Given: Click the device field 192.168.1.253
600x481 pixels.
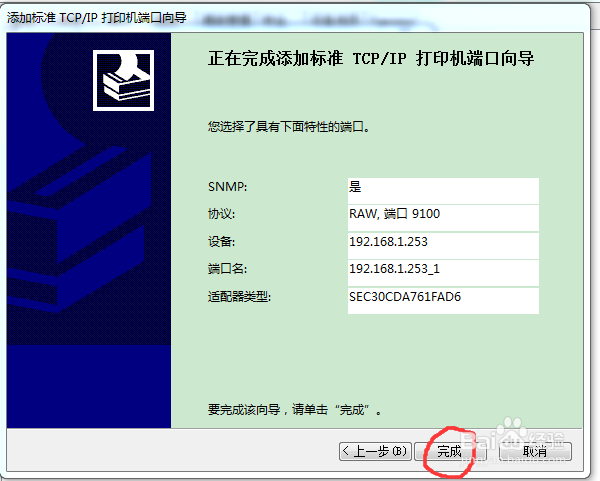Looking at the screenshot, I should click(443, 246).
